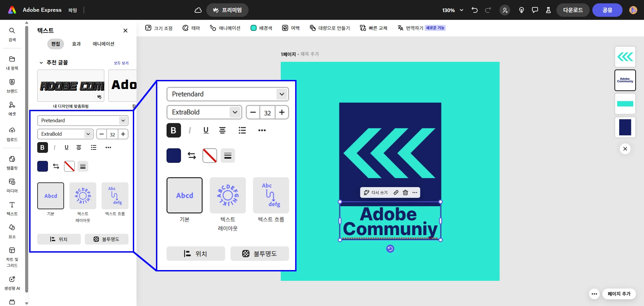This screenshot has height=306, width=644.
Task: Open more options in text context toolbar
Action: [415, 192]
